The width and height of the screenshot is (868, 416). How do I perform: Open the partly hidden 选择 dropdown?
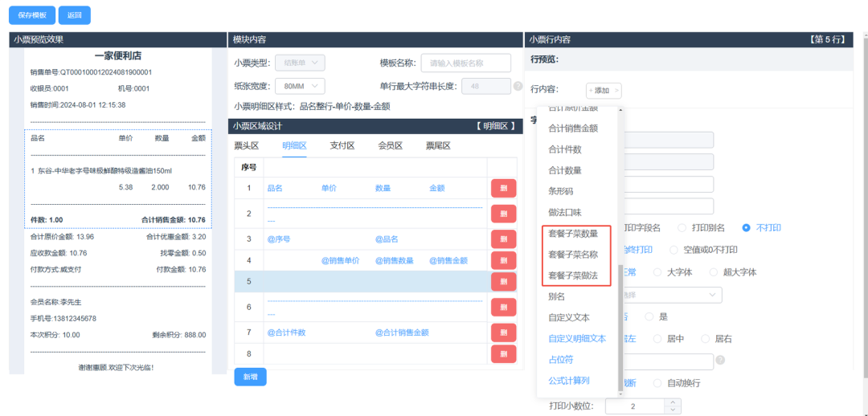[x=674, y=295]
